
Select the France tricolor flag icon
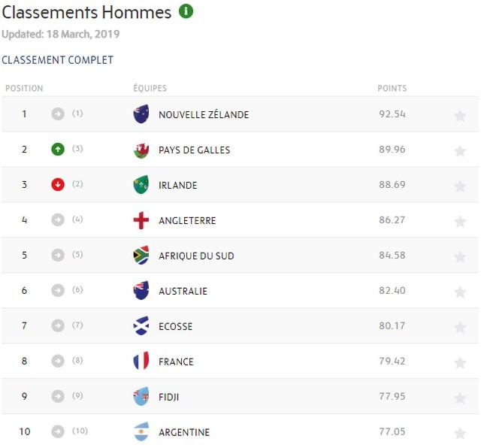pos(141,361)
